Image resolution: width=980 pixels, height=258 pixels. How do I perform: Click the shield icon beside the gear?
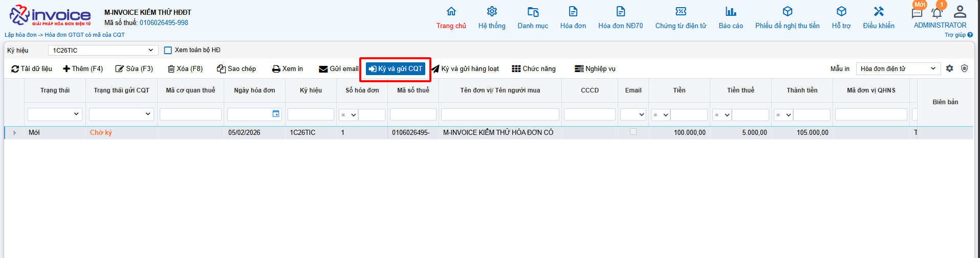click(964, 68)
